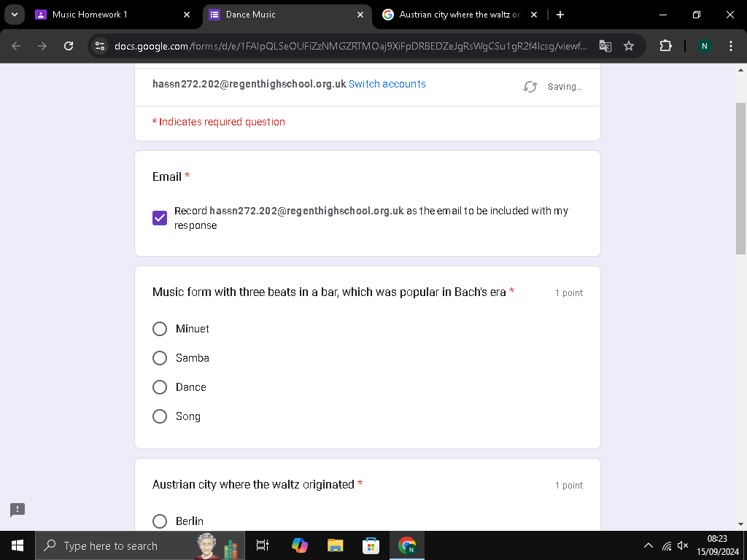
Task: Restore down the Chrome window
Action: [697, 15]
